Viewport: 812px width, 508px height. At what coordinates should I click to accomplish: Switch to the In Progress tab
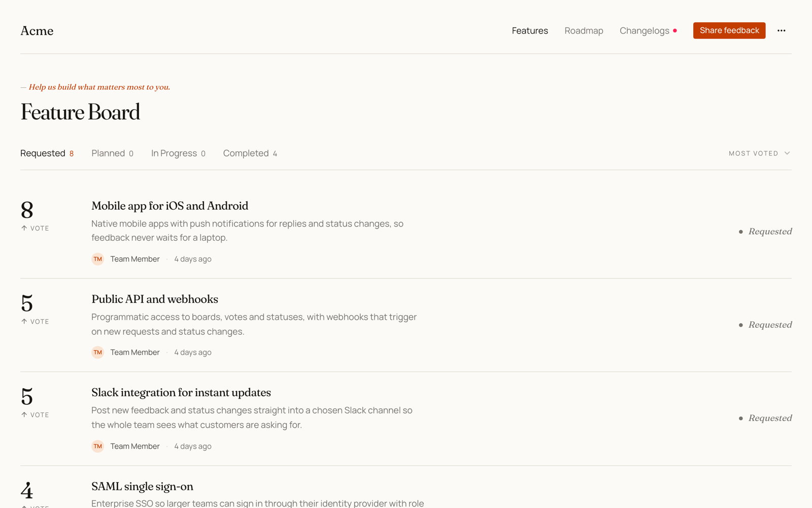pos(178,153)
